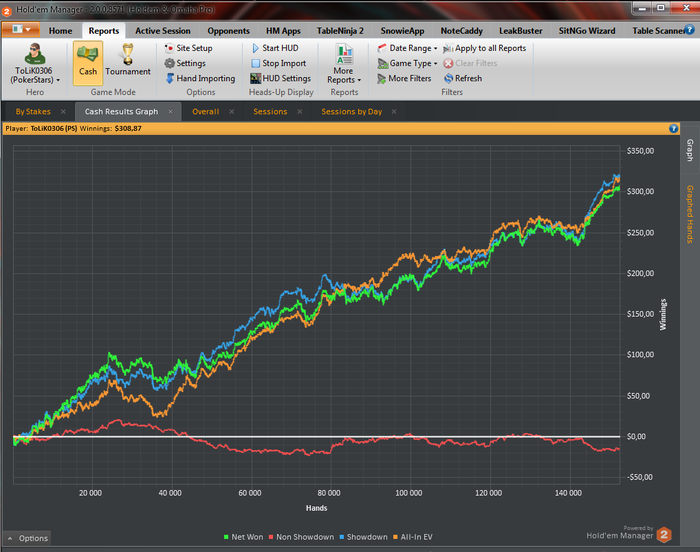Open the Opponents tab
The width and height of the screenshot is (700, 552).
point(228,31)
